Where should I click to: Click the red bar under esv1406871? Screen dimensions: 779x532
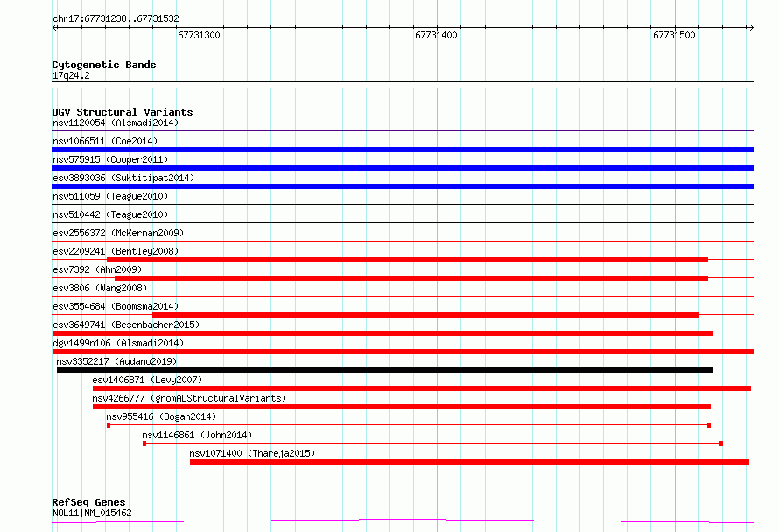pos(422,388)
